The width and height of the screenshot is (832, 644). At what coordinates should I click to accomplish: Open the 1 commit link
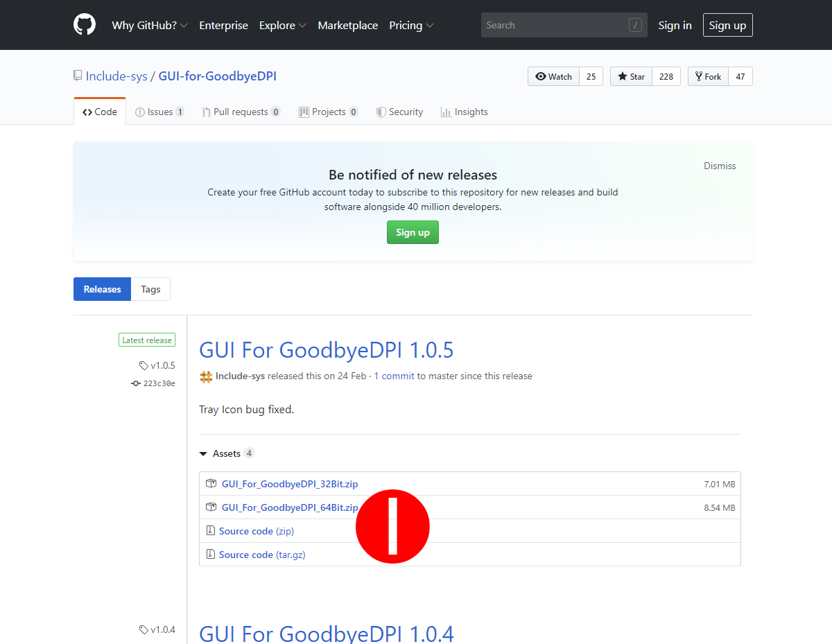click(394, 376)
